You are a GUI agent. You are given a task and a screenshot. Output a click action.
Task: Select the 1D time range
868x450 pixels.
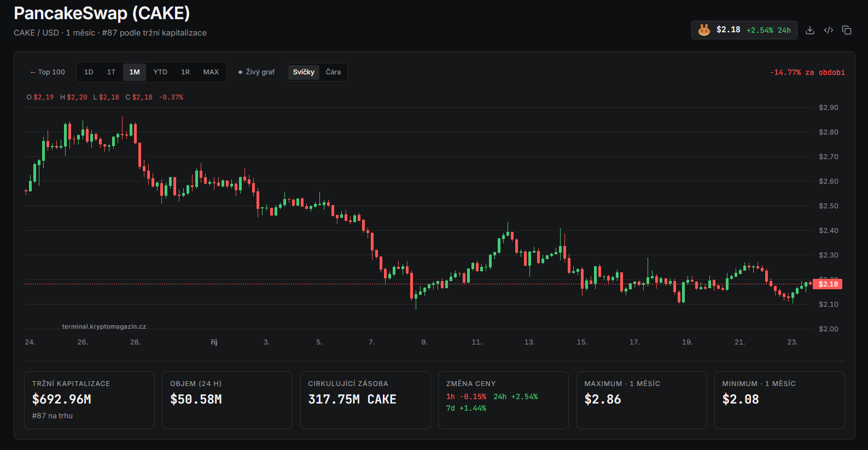point(89,72)
